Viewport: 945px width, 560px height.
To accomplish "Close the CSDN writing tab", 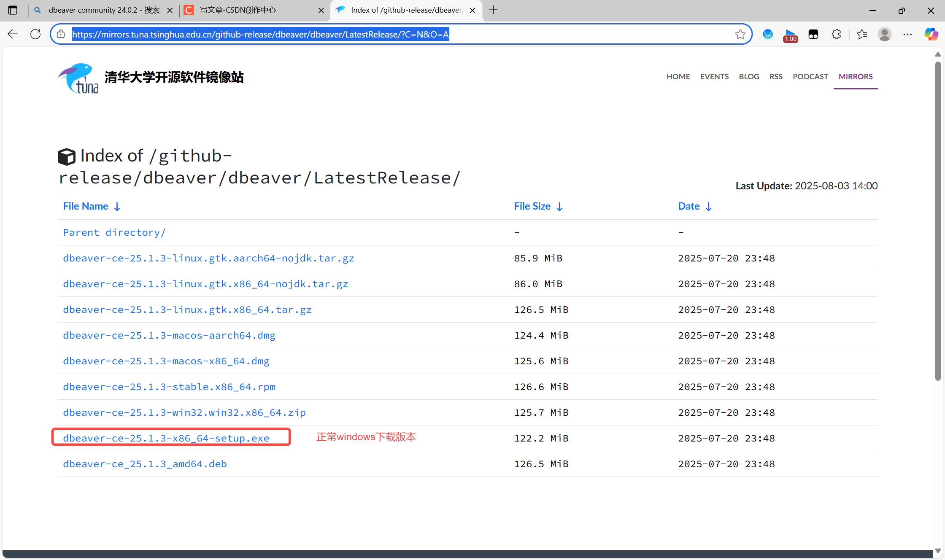I will click(321, 11).
